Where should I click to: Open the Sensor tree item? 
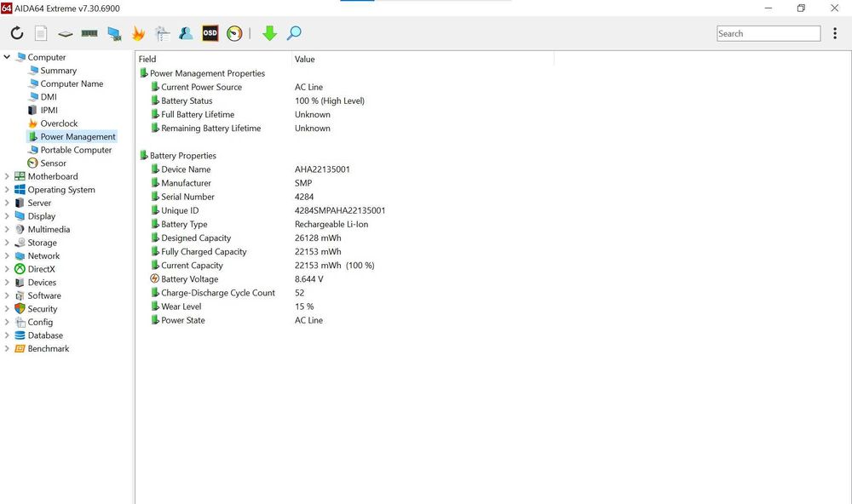point(53,163)
